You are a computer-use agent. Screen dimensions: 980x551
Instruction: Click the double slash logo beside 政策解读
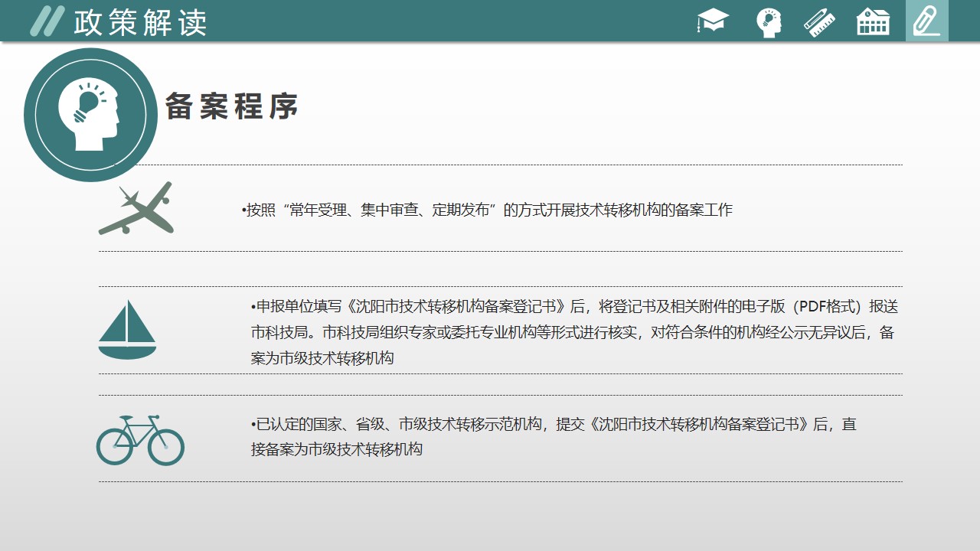tap(47, 21)
